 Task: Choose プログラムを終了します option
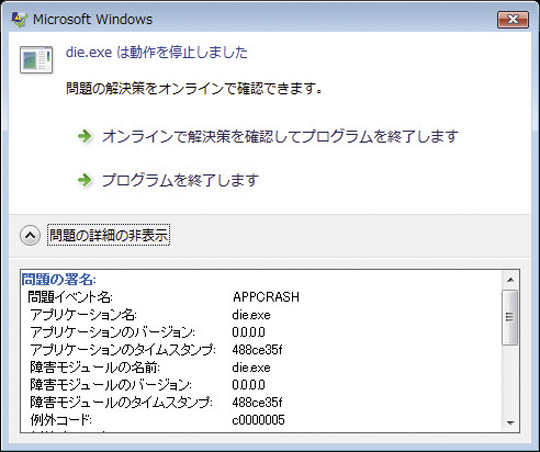tap(180, 180)
